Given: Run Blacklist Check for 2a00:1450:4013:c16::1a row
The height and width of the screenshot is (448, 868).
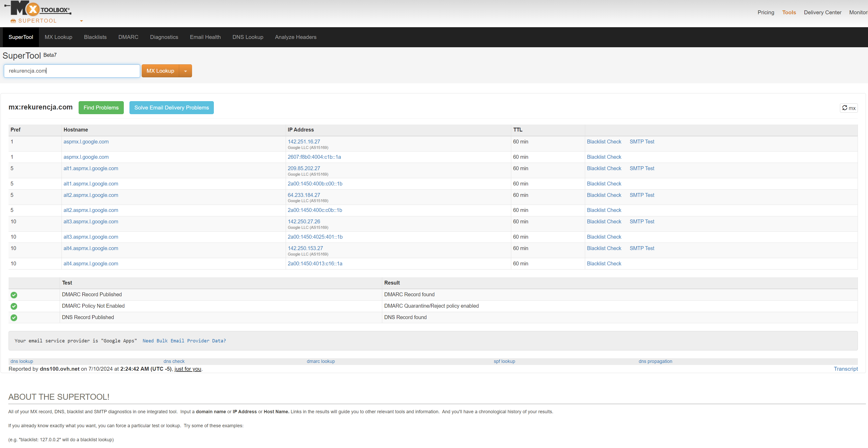Looking at the screenshot, I should pos(604,264).
